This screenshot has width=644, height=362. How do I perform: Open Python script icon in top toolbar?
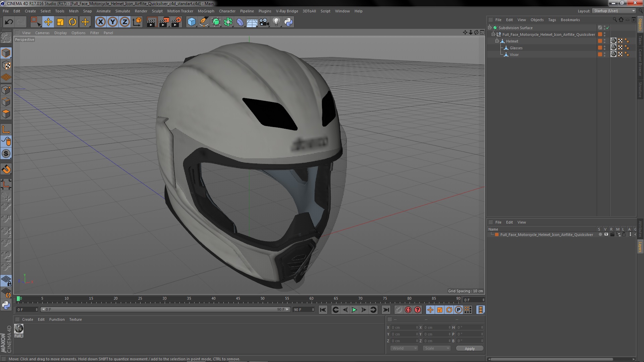point(288,22)
